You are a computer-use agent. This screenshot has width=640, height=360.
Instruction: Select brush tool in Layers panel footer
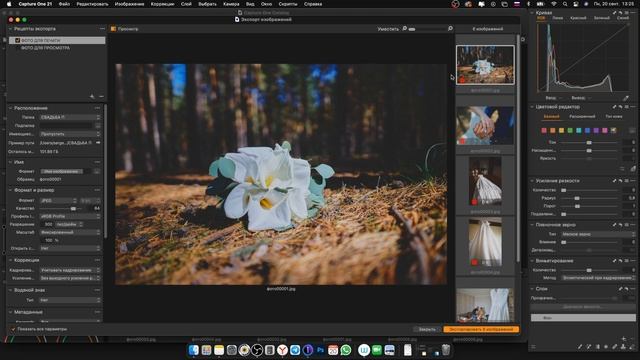coord(580,347)
